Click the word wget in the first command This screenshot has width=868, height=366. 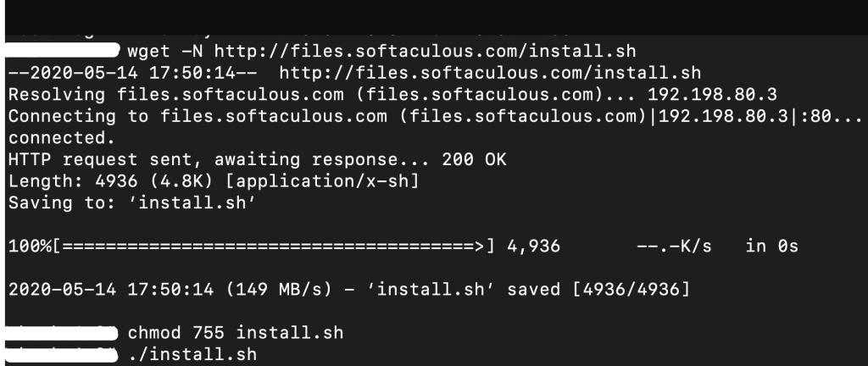[147, 52]
